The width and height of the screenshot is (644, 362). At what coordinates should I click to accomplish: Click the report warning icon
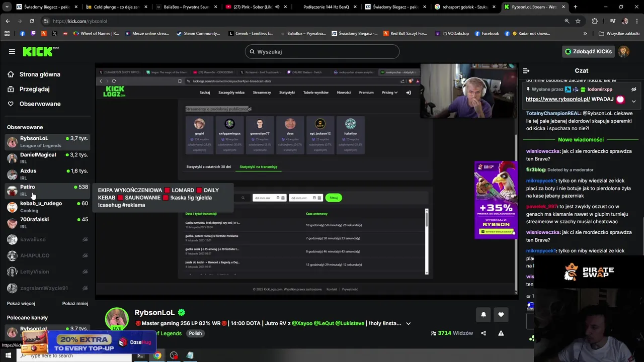click(501, 333)
